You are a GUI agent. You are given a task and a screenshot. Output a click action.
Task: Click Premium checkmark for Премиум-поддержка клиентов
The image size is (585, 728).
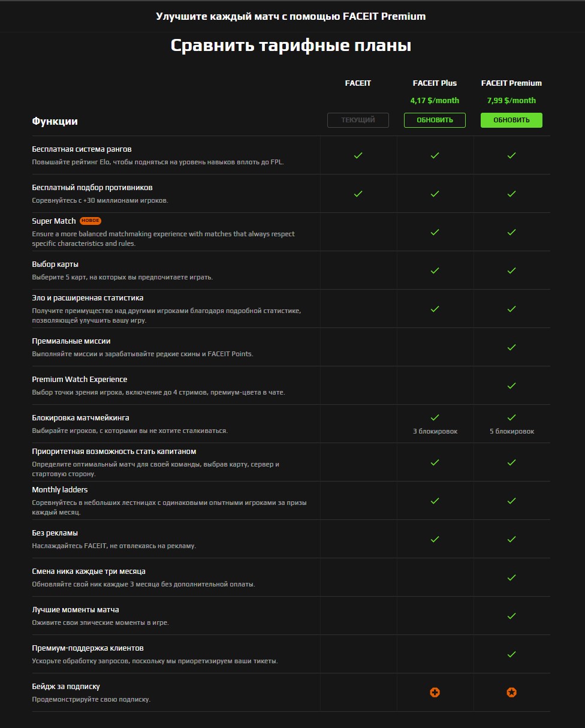511,654
